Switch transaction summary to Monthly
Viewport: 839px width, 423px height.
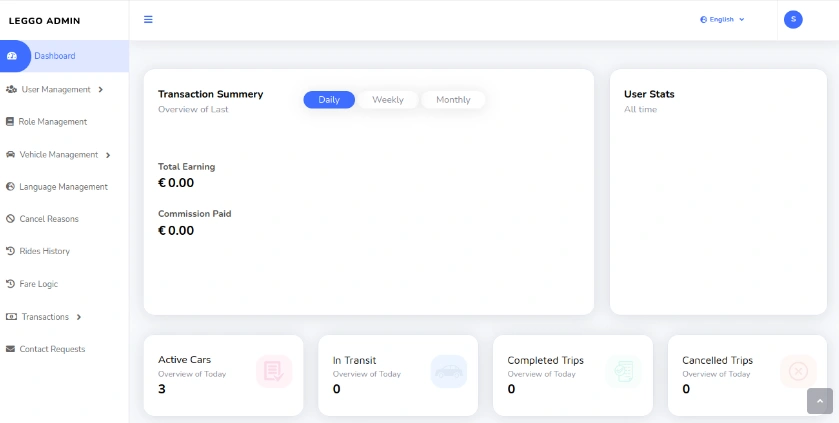point(453,100)
